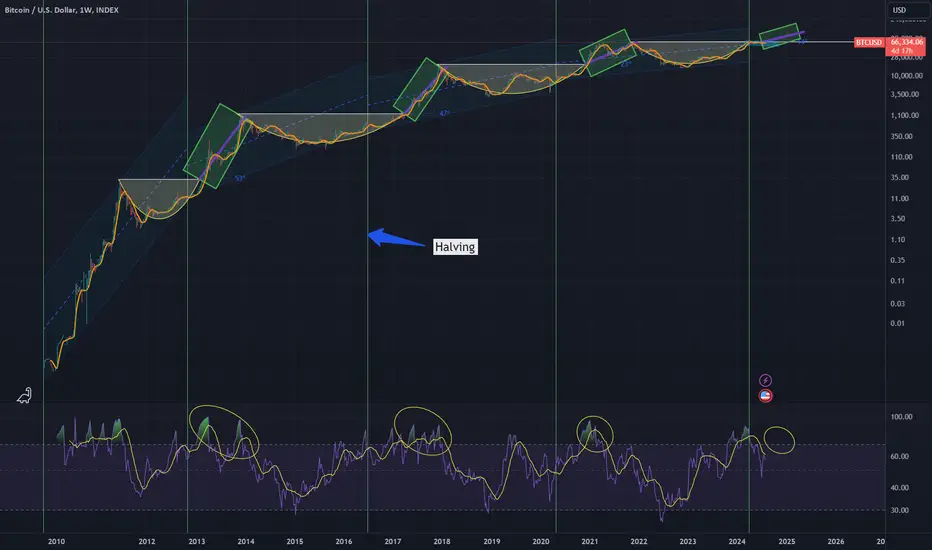This screenshot has width=932, height=550.
Task: Click the dinosaur logo icon
Action: coord(24,395)
